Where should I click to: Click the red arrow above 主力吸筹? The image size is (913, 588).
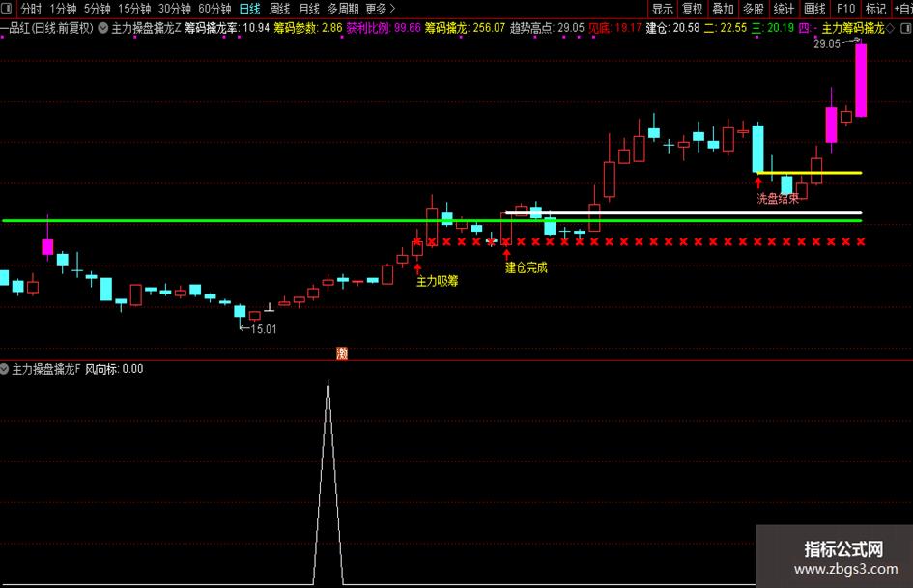coord(417,268)
